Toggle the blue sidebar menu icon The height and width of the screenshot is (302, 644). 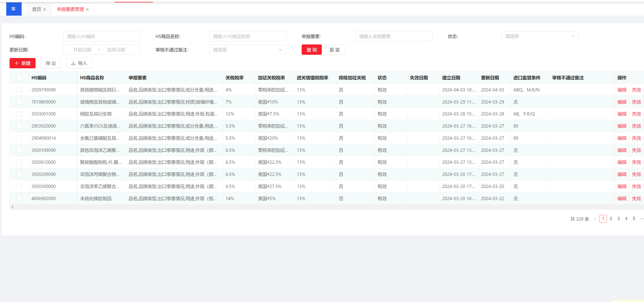(14, 9)
